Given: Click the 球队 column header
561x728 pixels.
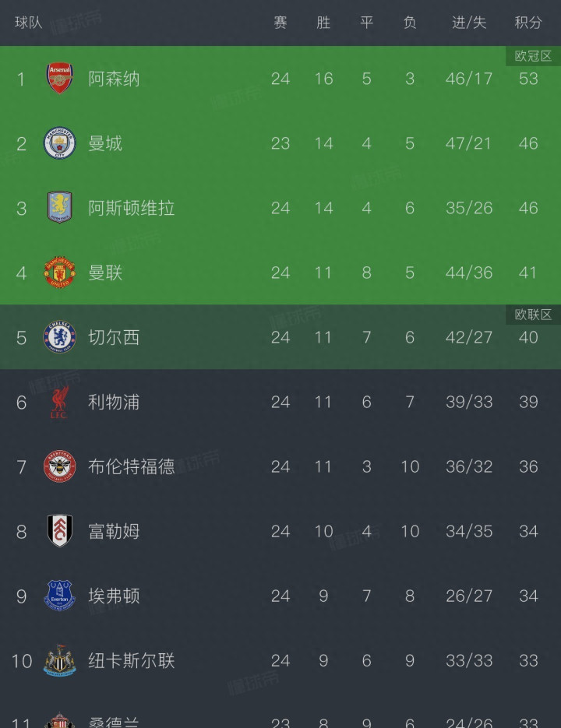Looking at the screenshot, I should (x=29, y=23).
